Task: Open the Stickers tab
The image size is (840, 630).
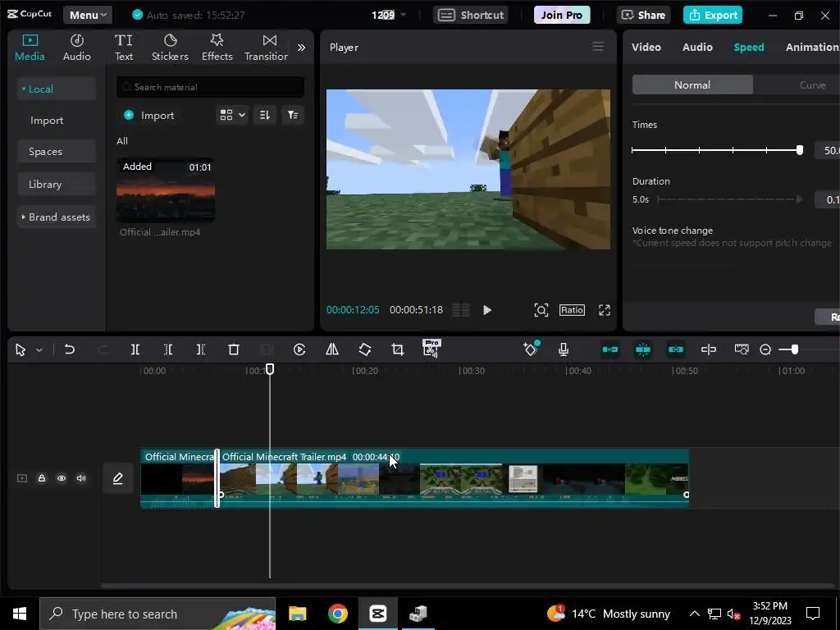Action: 170,48
